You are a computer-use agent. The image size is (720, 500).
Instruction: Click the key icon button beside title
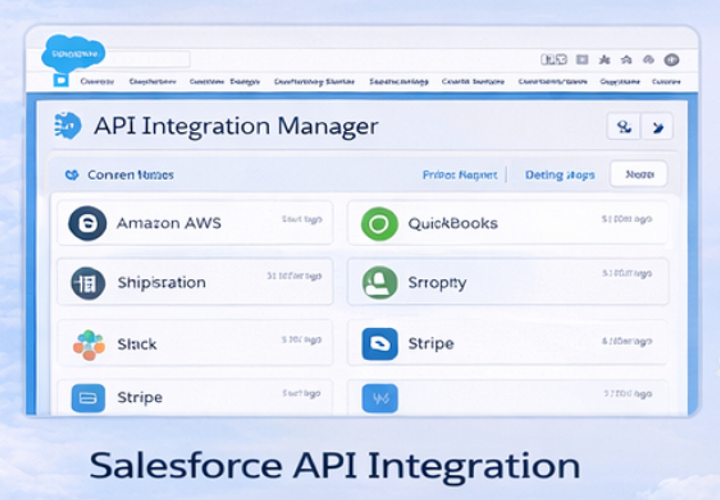click(624, 126)
